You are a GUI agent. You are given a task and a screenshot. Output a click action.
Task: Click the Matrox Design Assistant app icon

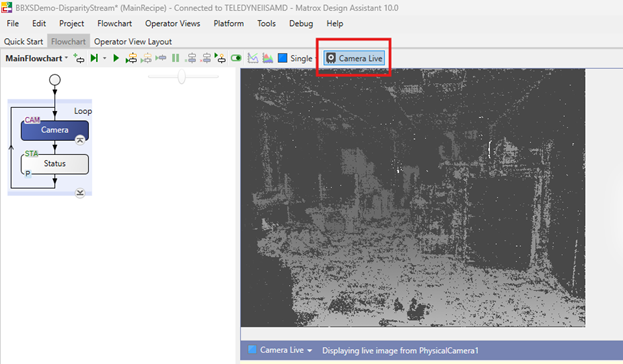click(7, 8)
